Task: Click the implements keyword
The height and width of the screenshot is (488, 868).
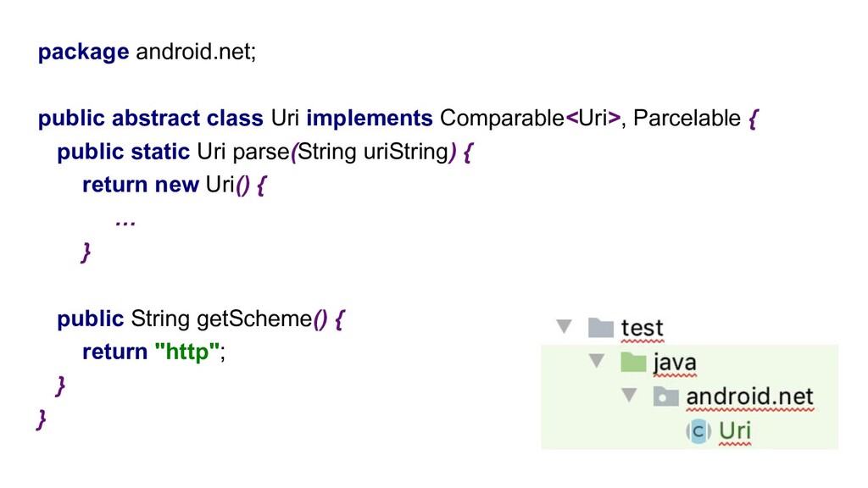Action: click(x=370, y=119)
